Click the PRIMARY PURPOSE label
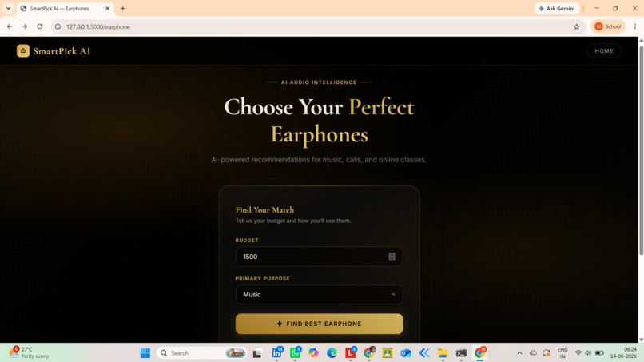 pos(262,279)
